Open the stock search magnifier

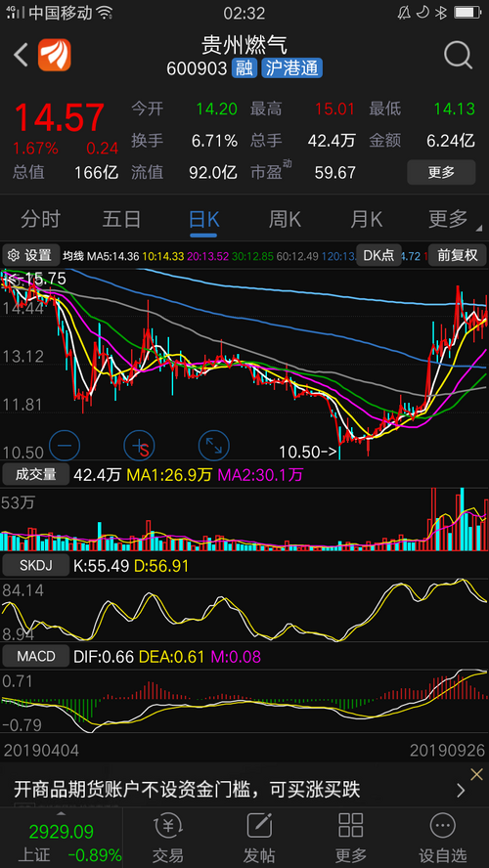coord(458,55)
